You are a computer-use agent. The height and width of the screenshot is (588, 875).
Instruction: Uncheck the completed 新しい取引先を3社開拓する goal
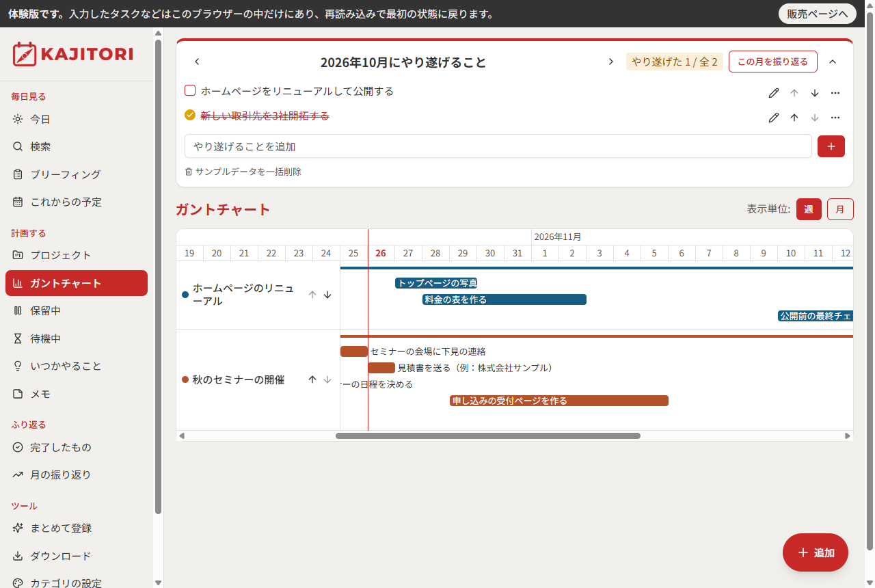[190, 115]
